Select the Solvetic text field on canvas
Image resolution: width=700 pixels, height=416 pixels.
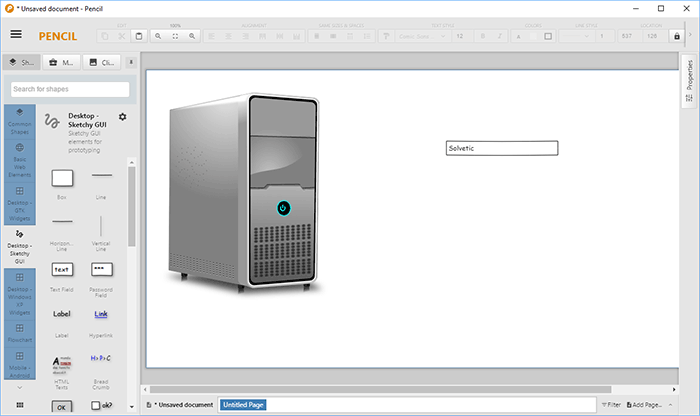(x=502, y=148)
